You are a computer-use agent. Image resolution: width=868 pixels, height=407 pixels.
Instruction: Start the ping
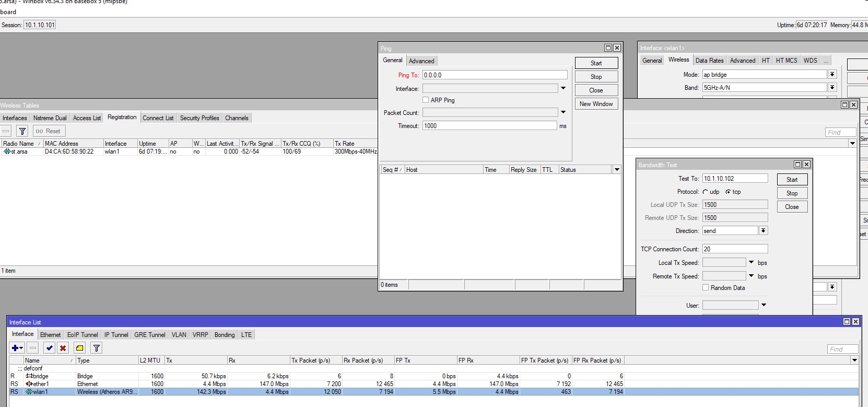coord(596,63)
